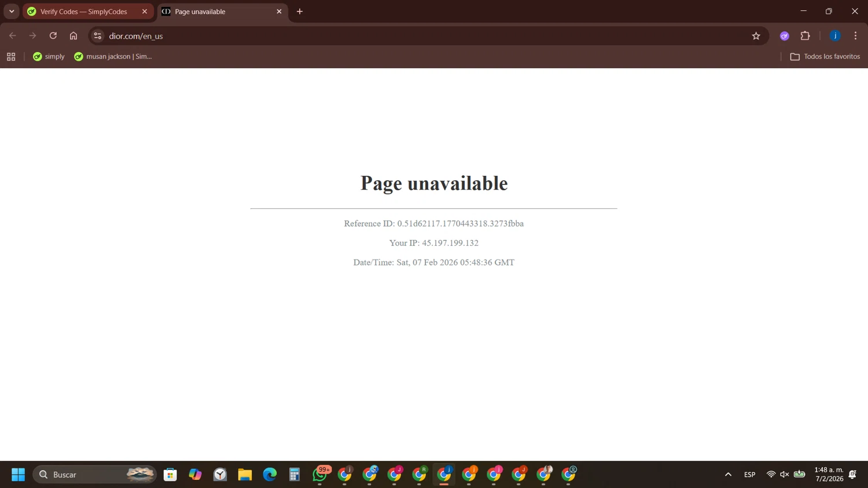Restore down the Chrome window
868x488 pixels.
pos(829,11)
